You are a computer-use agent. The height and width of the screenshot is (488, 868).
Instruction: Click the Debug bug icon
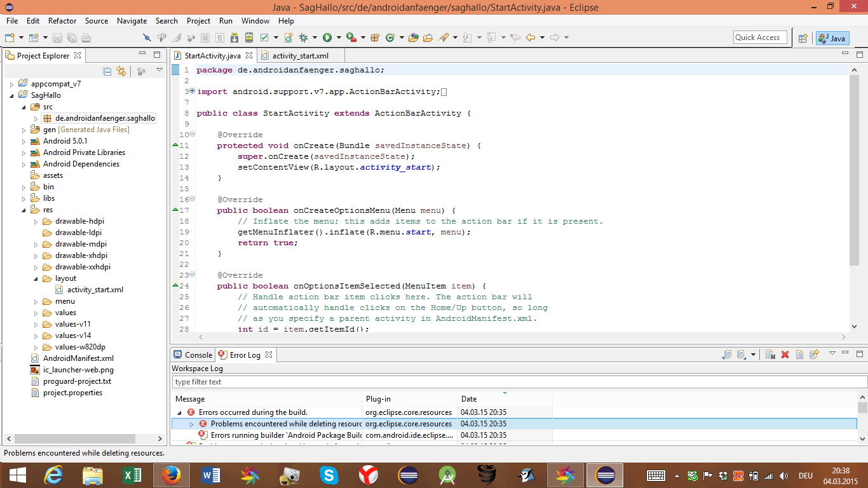coord(303,37)
